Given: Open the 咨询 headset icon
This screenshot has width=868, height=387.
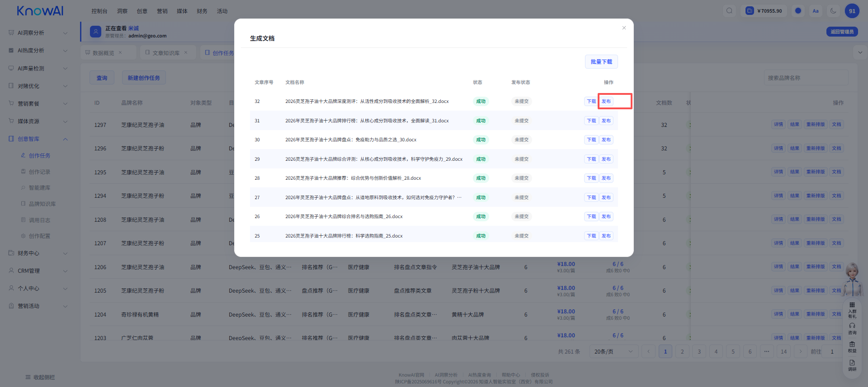Looking at the screenshot, I should (x=852, y=329).
